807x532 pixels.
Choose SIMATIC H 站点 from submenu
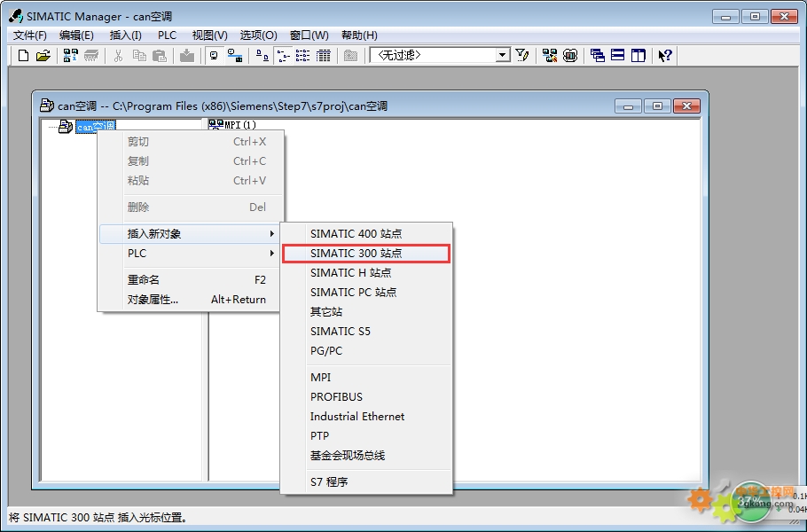[366, 273]
